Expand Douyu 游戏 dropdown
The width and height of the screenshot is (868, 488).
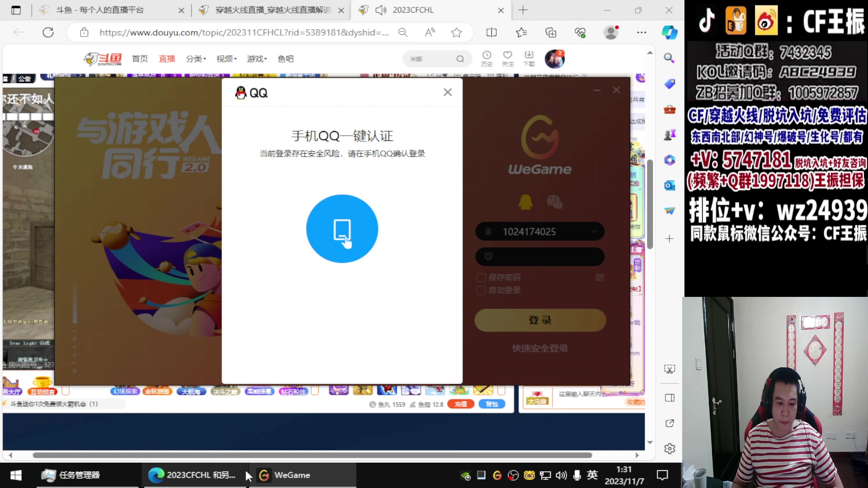click(x=257, y=59)
